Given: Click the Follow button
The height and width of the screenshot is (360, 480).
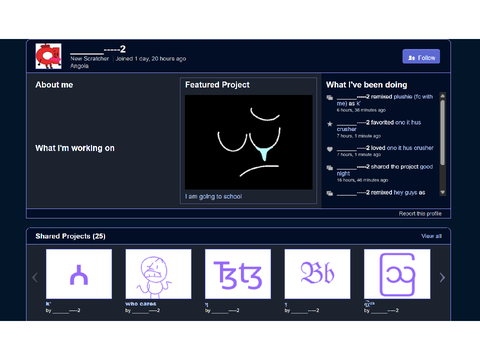Looking at the screenshot, I should (x=421, y=56).
